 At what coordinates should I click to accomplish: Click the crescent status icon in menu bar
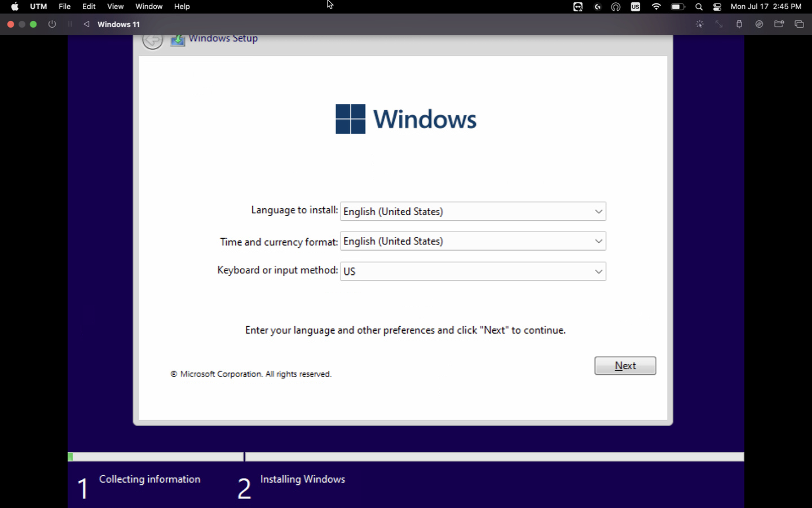pyautogui.click(x=598, y=7)
